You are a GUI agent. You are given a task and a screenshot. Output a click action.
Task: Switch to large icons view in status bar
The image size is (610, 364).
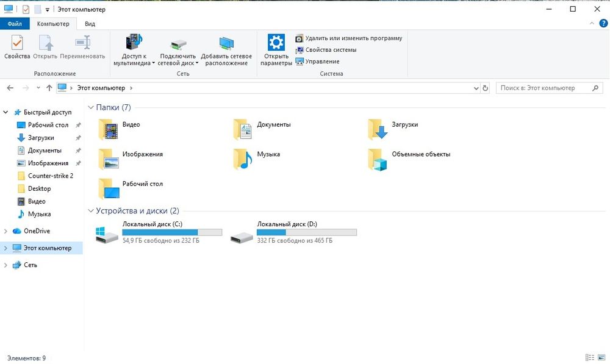click(602, 357)
